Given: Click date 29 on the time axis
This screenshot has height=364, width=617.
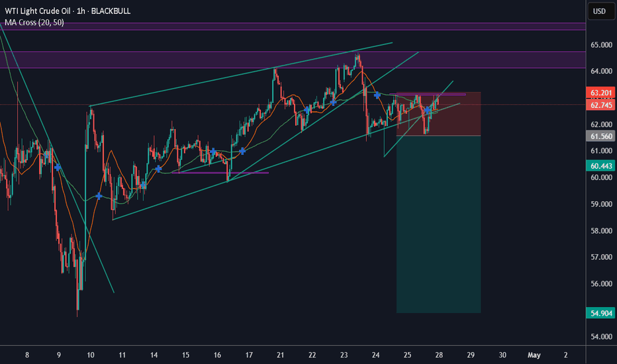Looking at the screenshot, I should [471, 355].
